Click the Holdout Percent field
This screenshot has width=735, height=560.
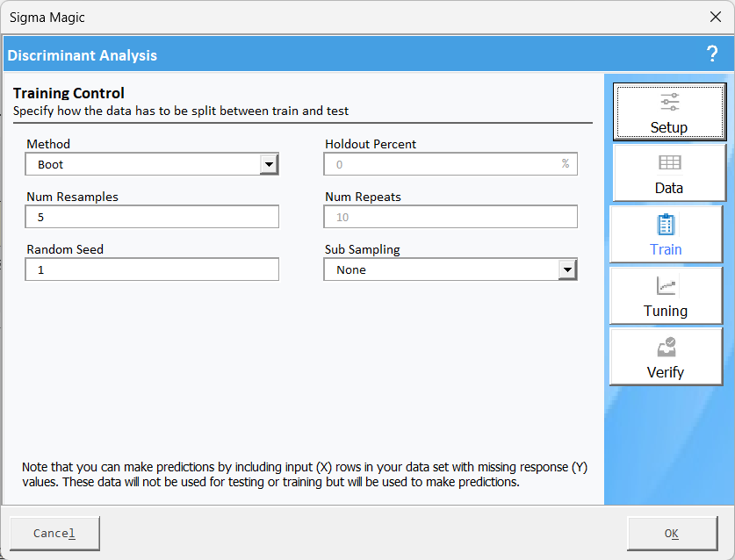click(442, 164)
